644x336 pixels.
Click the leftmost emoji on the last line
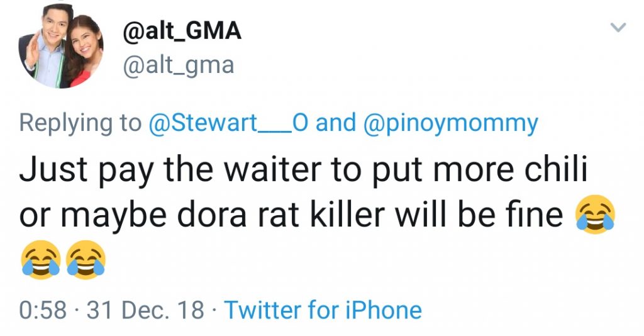click(x=41, y=260)
